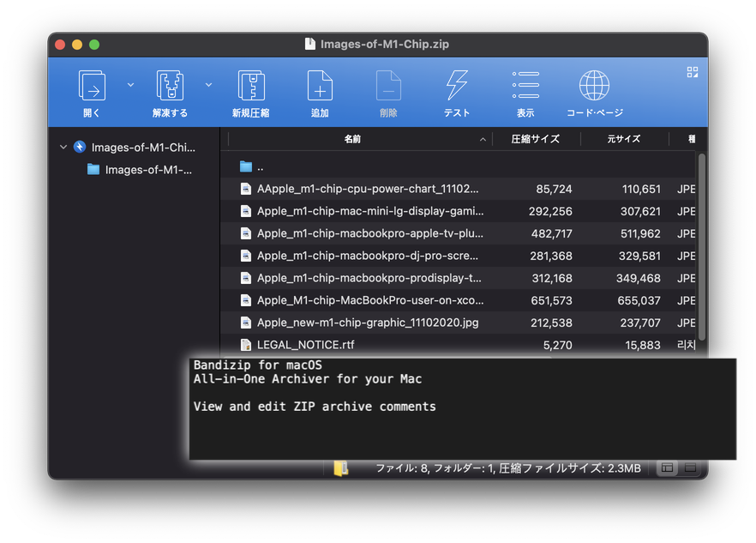
Task: Click the blue folder icon of '..' row
Action: click(246, 166)
